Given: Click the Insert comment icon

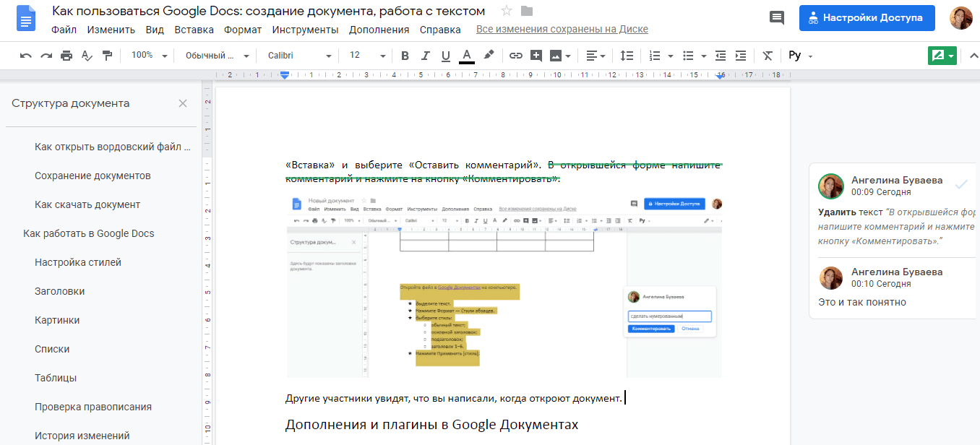Looking at the screenshot, I should 536,55.
